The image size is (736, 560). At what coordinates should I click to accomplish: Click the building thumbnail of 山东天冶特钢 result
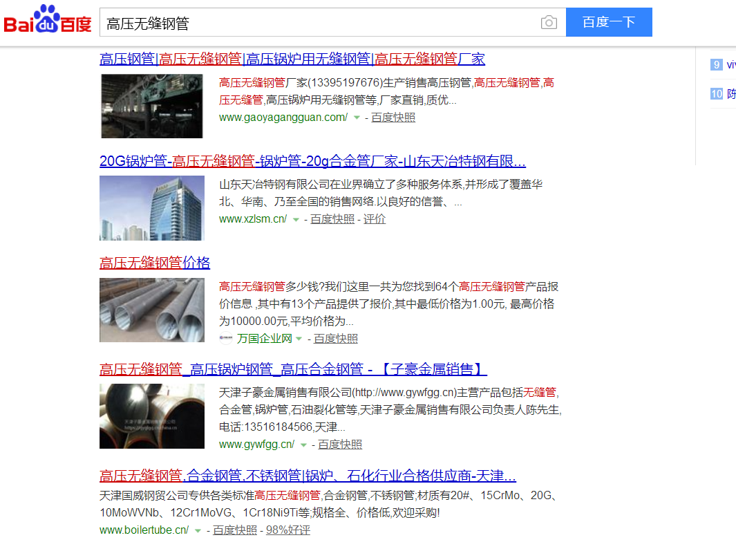click(x=152, y=208)
